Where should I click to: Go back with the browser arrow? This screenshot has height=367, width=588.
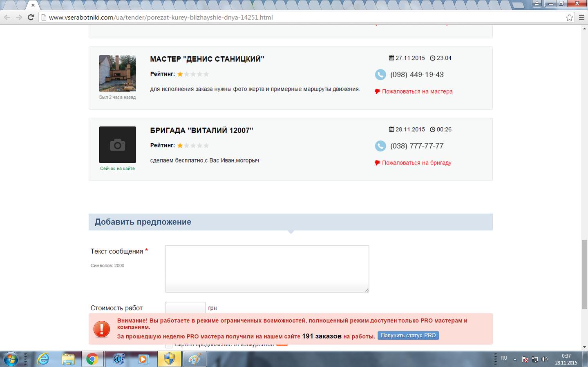[x=7, y=17]
